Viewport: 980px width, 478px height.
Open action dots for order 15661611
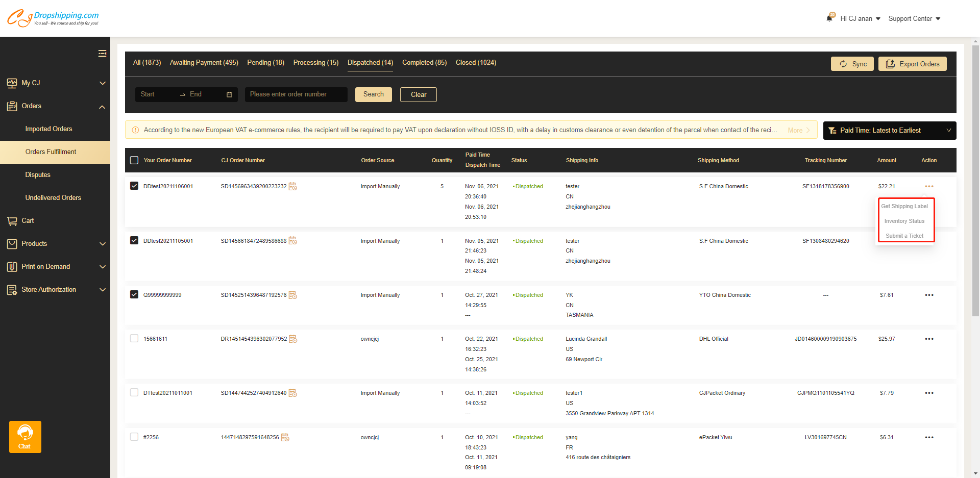point(929,339)
